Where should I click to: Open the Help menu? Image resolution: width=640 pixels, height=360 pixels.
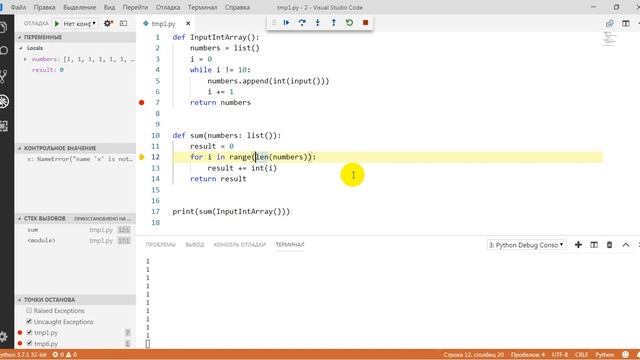tap(237, 7)
